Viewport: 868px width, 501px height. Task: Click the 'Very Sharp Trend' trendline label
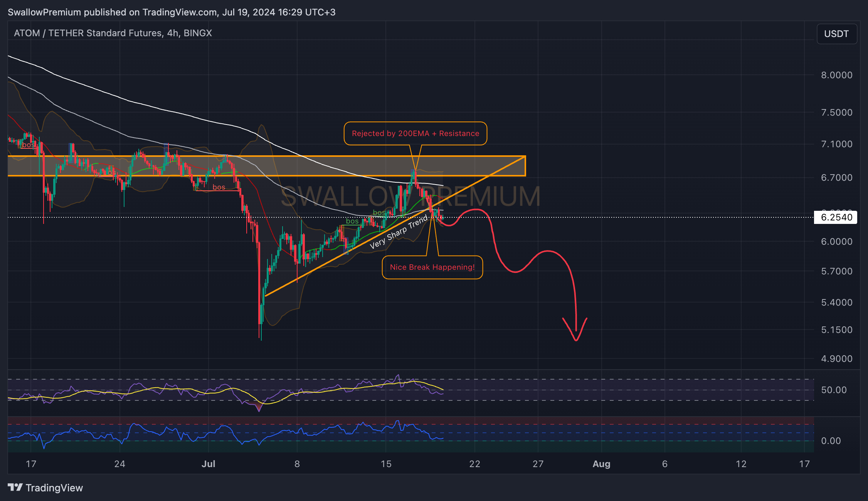(399, 232)
